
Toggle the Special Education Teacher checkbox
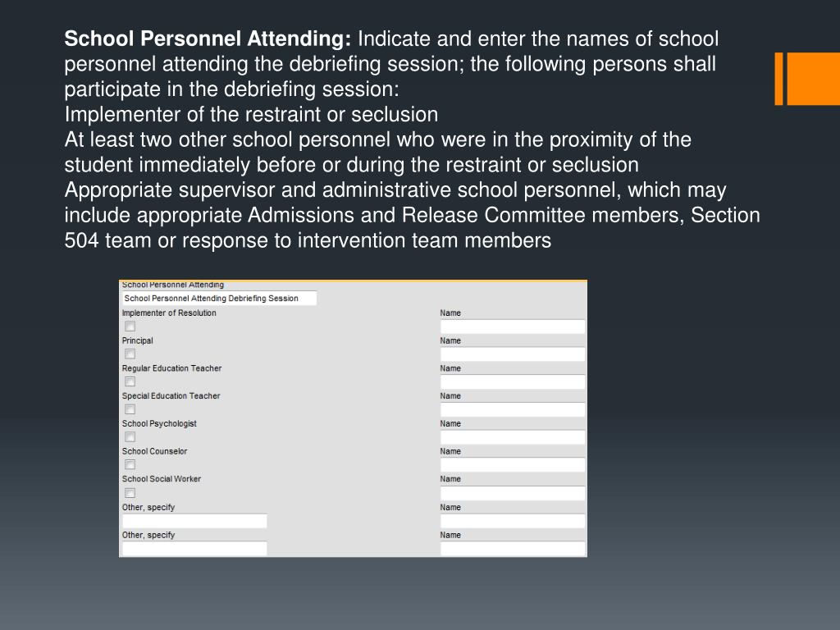point(130,409)
